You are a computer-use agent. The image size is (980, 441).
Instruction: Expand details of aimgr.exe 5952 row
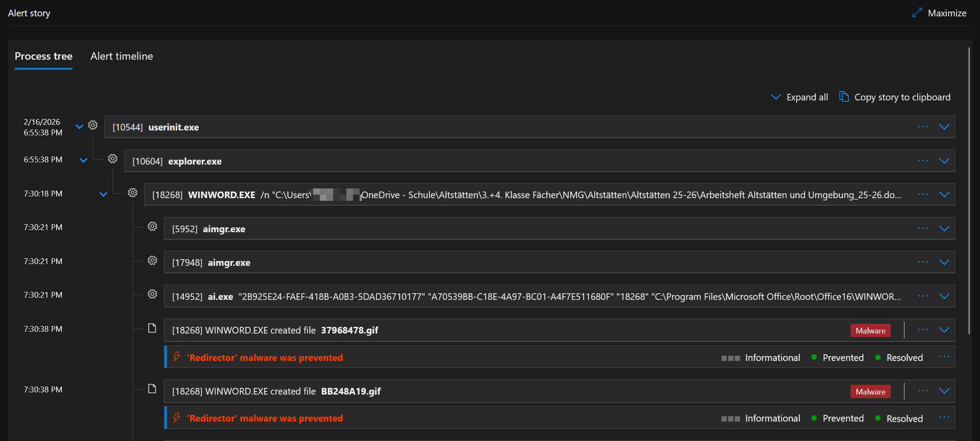[x=944, y=229]
